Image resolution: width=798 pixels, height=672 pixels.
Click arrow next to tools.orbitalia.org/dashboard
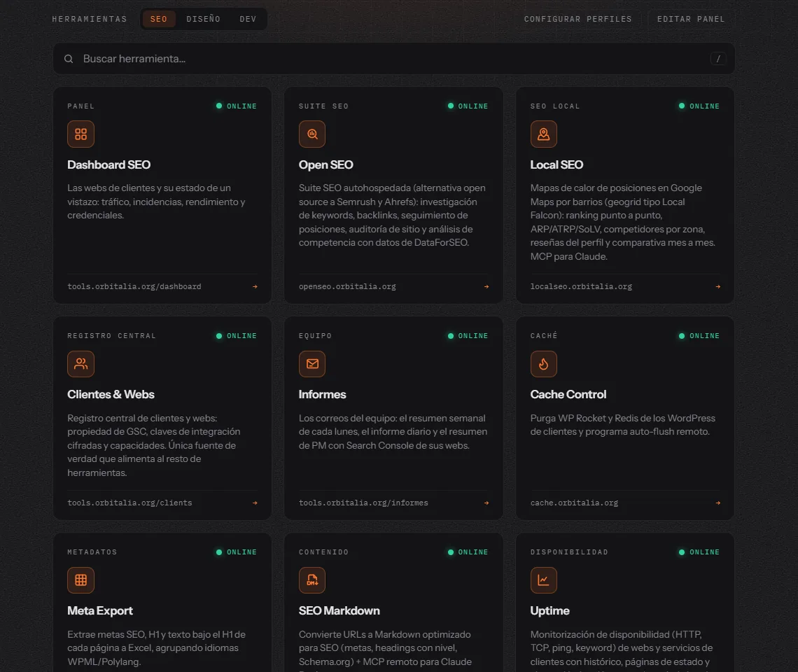(x=255, y=286)
